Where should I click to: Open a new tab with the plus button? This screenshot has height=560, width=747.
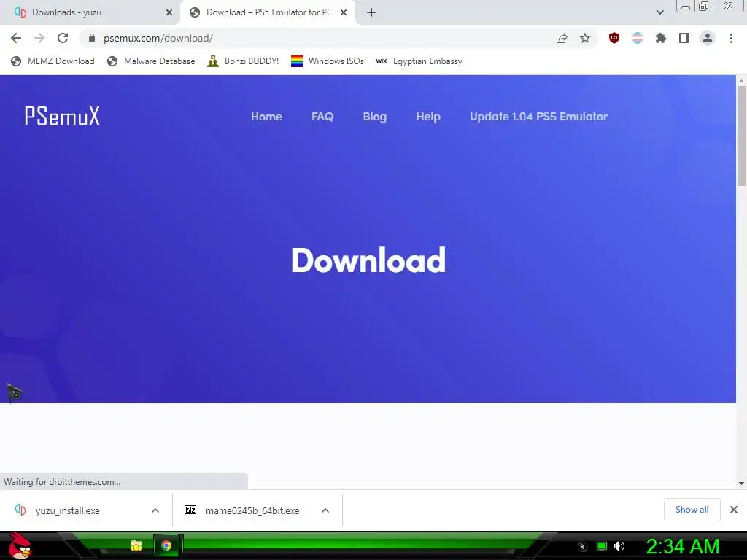pyautogui.click(x=371, y=12)
